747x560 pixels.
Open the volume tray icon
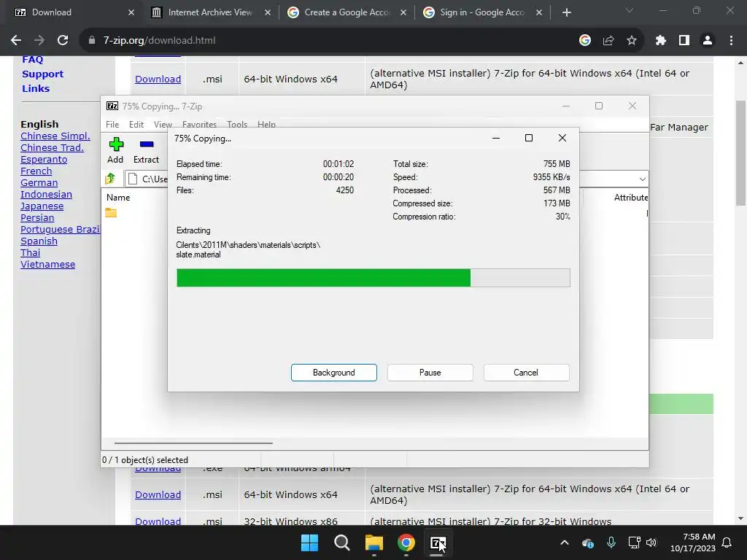coord(651,542)
